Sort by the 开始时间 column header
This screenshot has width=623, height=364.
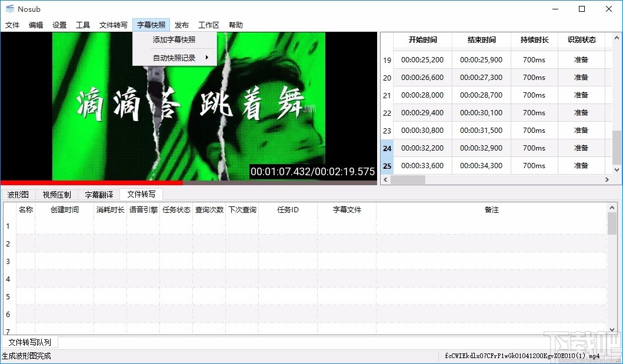[422, 40]
